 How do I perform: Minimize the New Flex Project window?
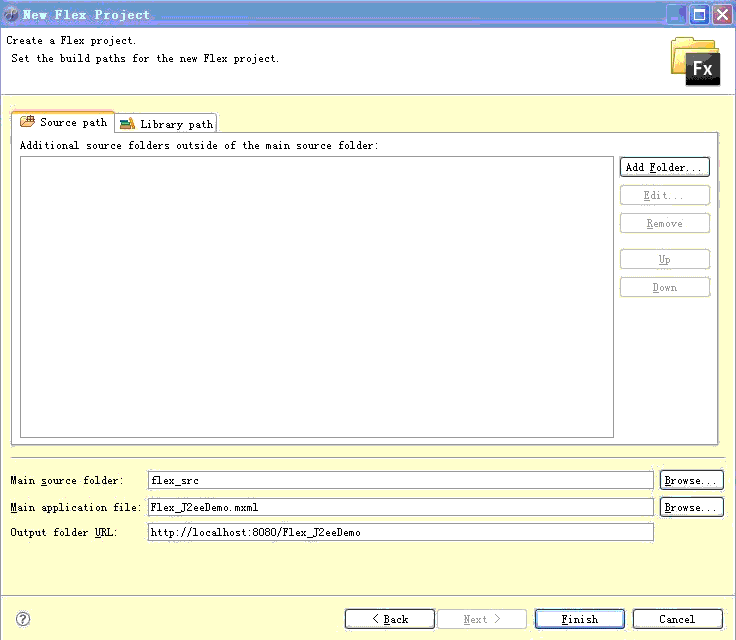coord(676,15)
